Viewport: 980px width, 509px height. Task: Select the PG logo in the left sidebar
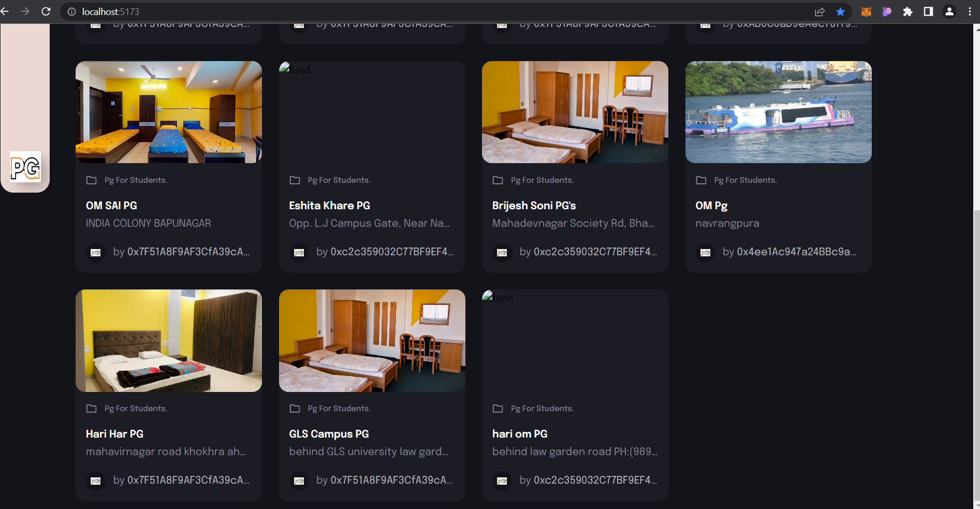coord(25,167)
